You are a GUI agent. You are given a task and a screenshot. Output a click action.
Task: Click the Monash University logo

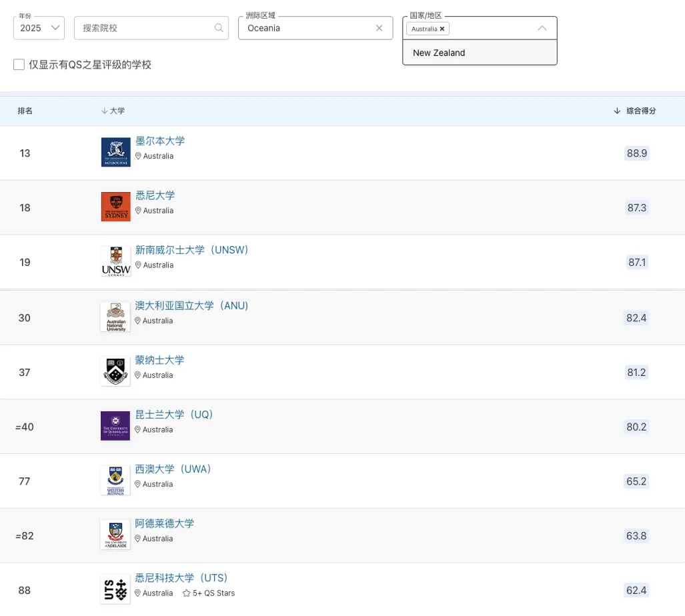tap(115, 371)
